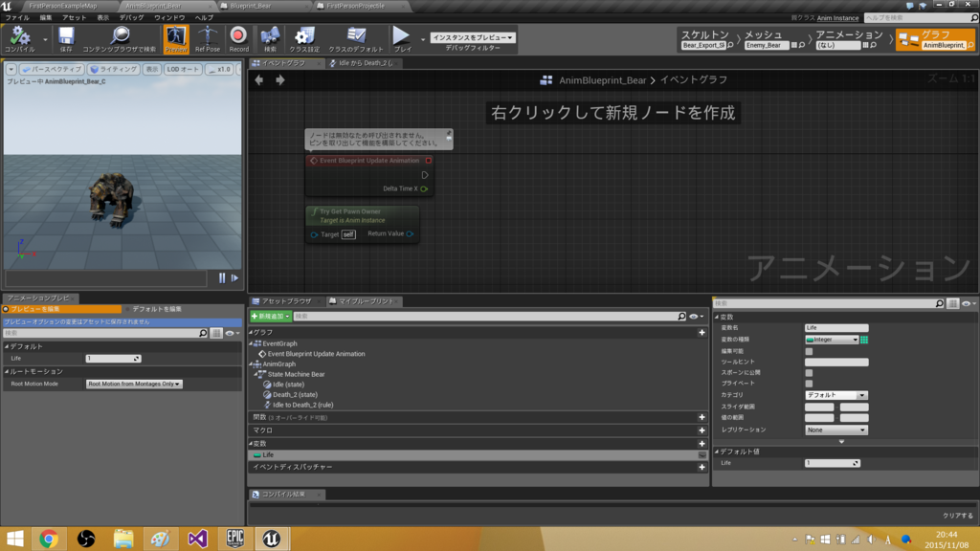This screenshot has height=551, width=980.
Task: Open the Replication None dropdown
Action: (836, 430)
